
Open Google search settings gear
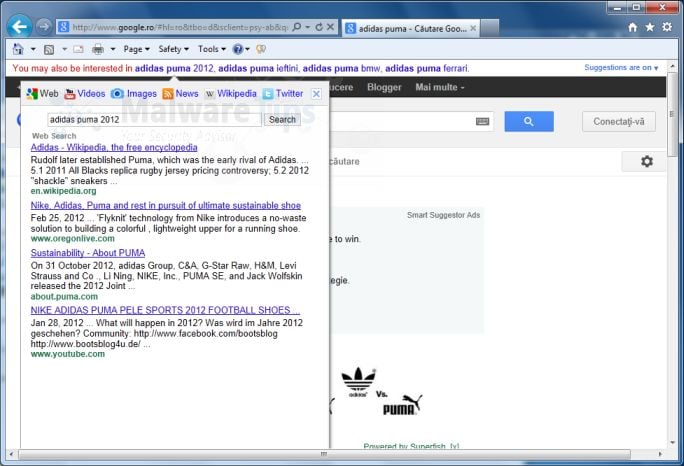pyautogui.click(x=646, y=161)
